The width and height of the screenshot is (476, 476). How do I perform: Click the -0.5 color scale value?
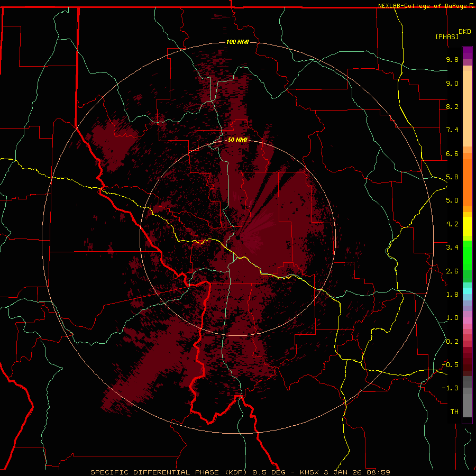[x=450, y=365]
